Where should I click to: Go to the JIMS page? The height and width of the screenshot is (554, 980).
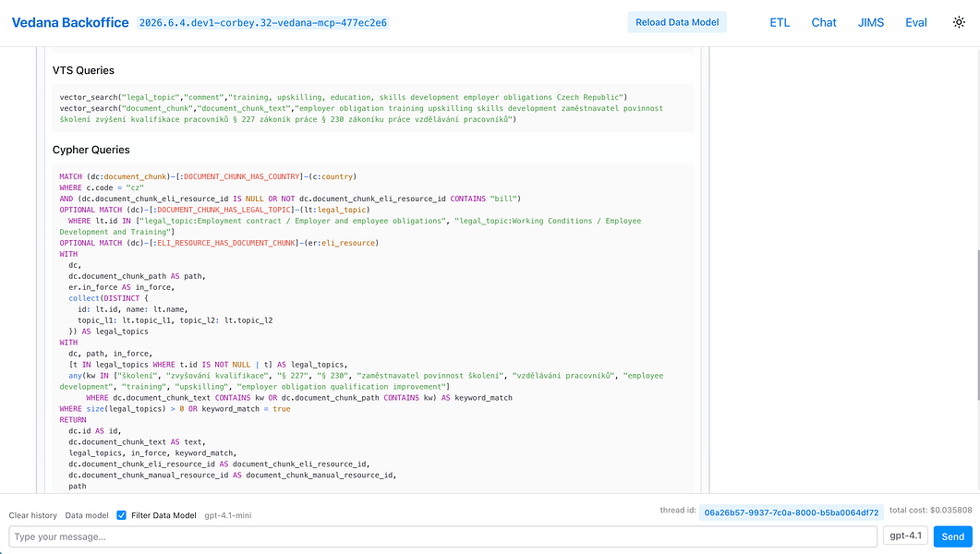point(871,22)
